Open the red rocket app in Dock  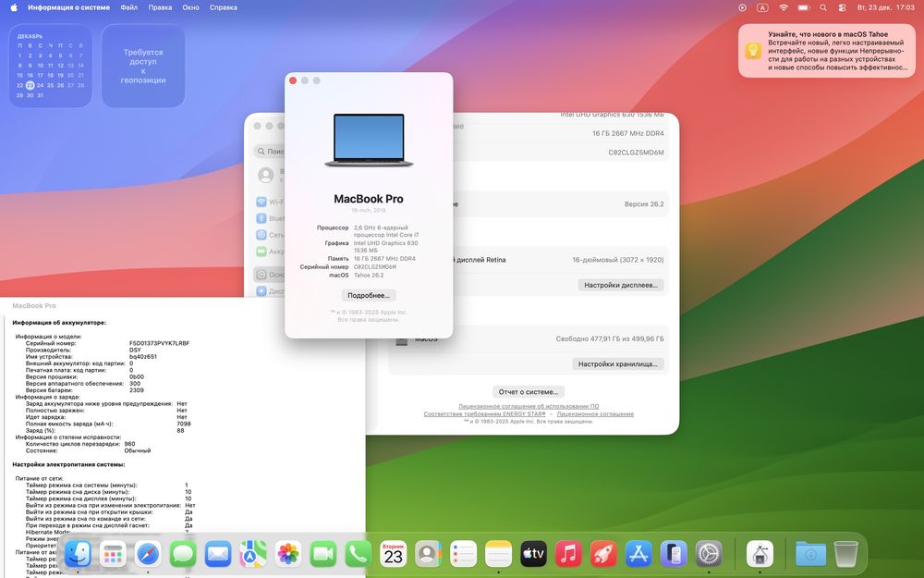(603, 554)
